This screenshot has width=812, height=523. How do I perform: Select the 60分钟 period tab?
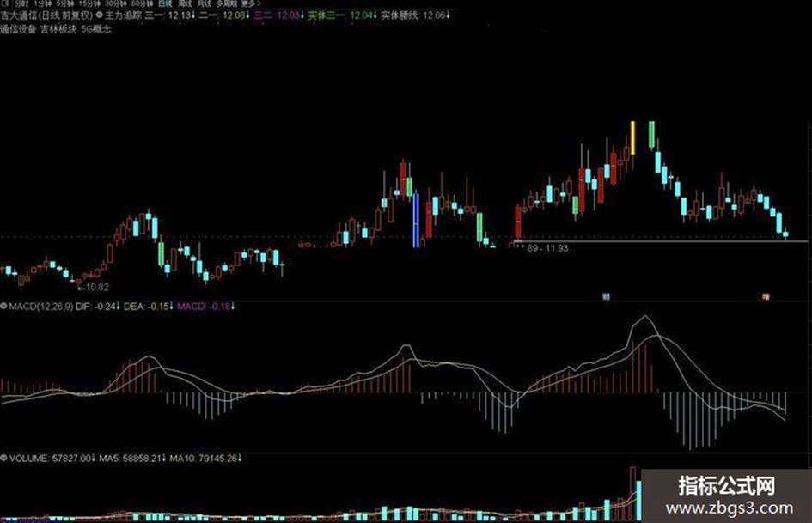pyautogui.click(x=143, y=3)
